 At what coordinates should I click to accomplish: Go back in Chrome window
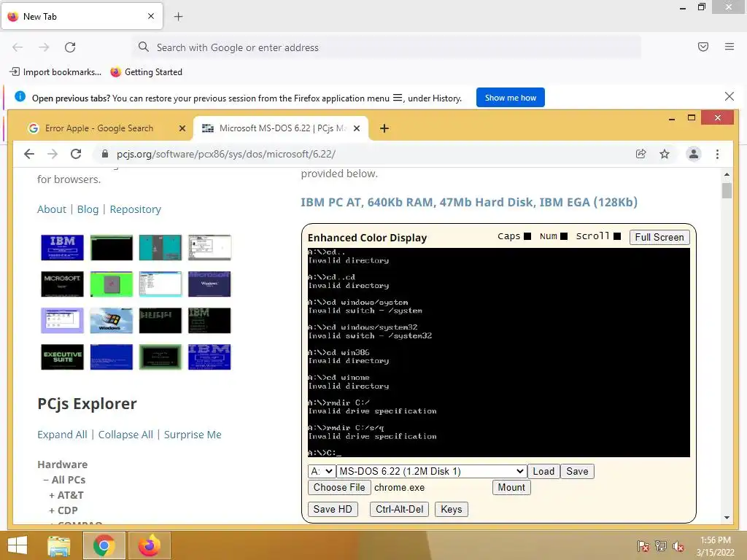coord(29,154)
